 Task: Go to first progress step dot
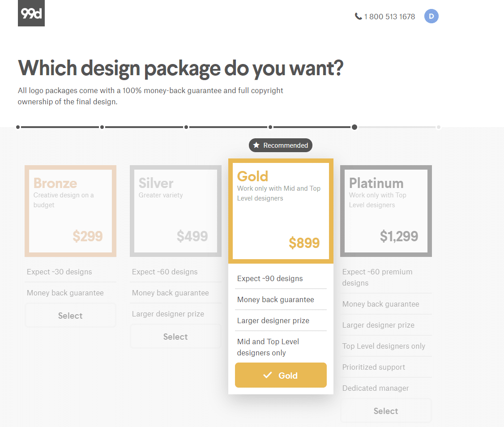tap(18, 127)
